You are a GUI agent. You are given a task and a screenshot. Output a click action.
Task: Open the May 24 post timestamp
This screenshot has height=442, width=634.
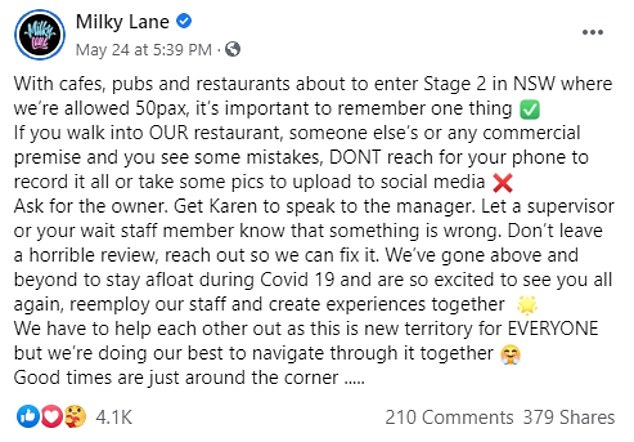(x=141, y=46)
